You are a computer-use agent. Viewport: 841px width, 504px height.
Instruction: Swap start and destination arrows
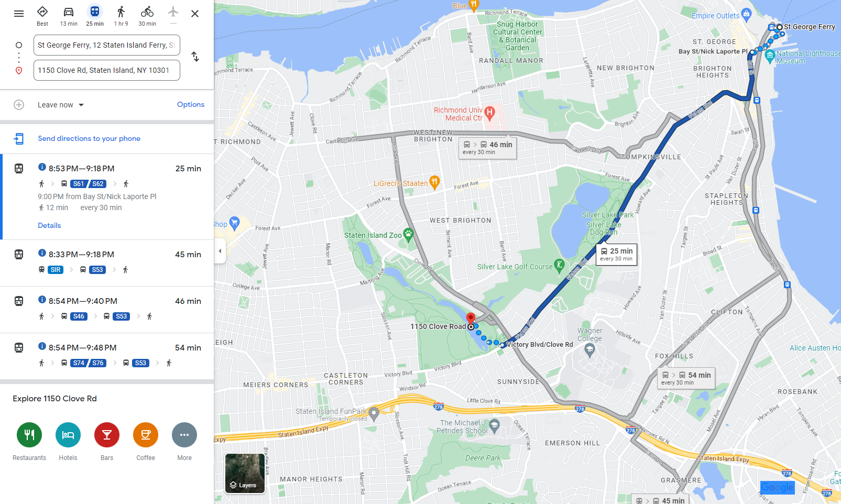(195, 57)
